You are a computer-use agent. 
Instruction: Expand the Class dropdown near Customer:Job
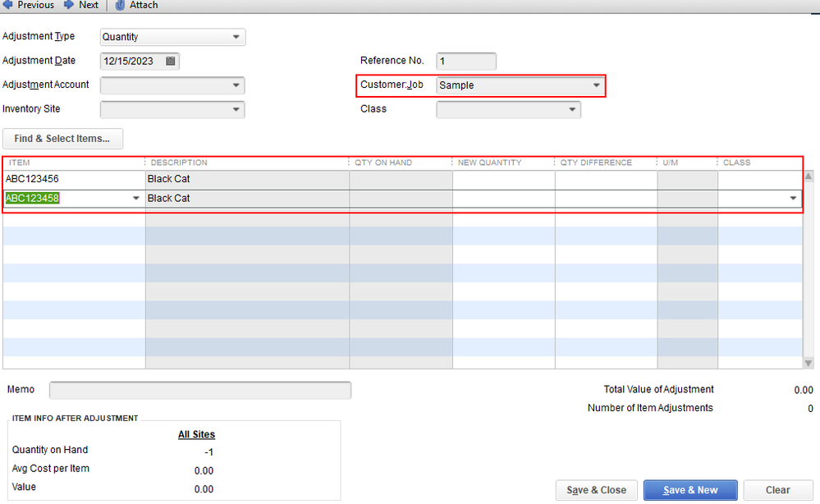[572, 109]
